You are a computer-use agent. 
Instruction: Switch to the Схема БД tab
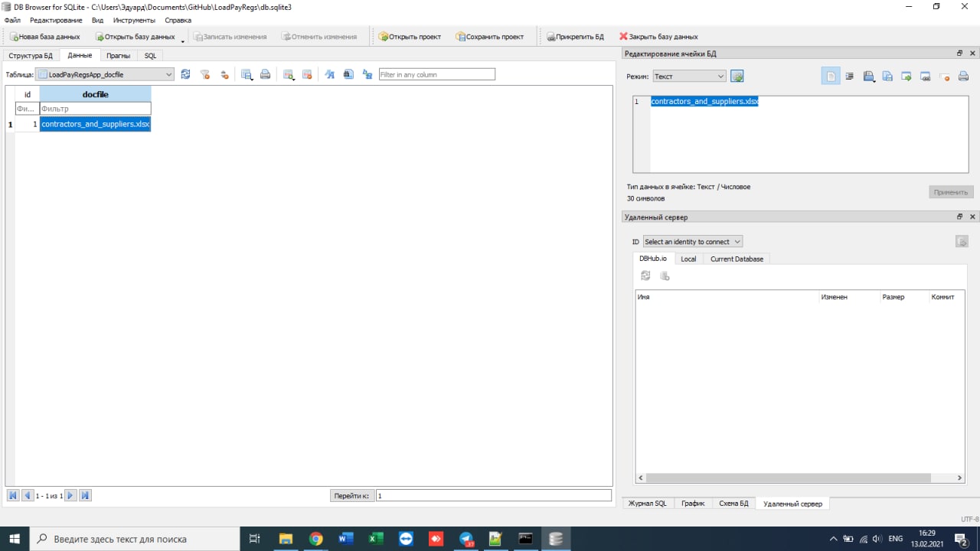click(x=733, y=504)
